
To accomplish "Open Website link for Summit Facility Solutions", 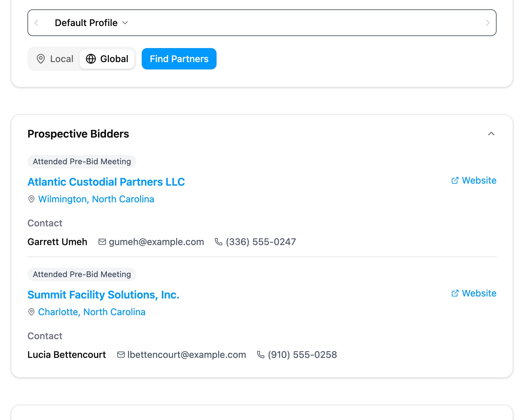I will pos(474,293).
